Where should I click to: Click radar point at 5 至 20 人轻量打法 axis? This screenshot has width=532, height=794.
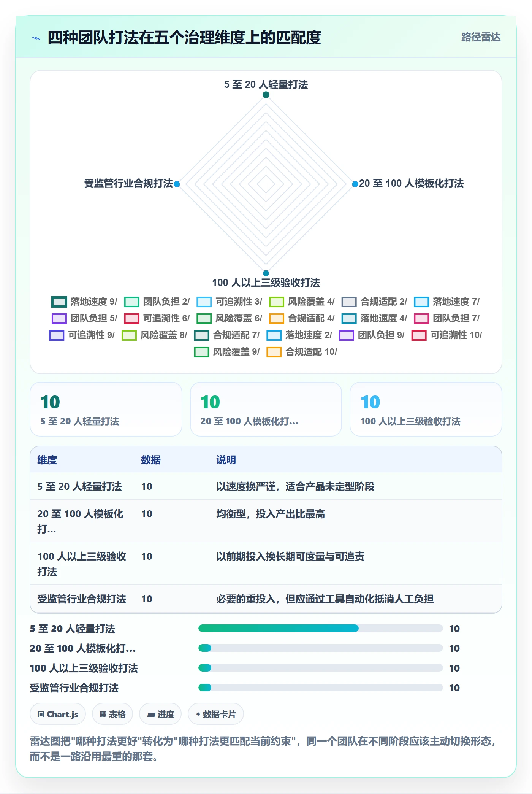point(266,95)
